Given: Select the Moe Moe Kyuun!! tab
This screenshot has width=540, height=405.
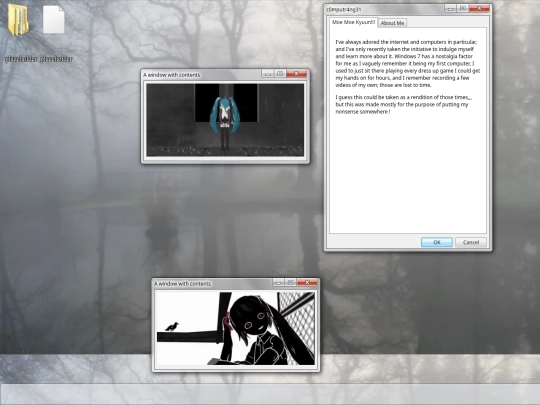Looking at the screenshot, I should (x=353, y=22).
